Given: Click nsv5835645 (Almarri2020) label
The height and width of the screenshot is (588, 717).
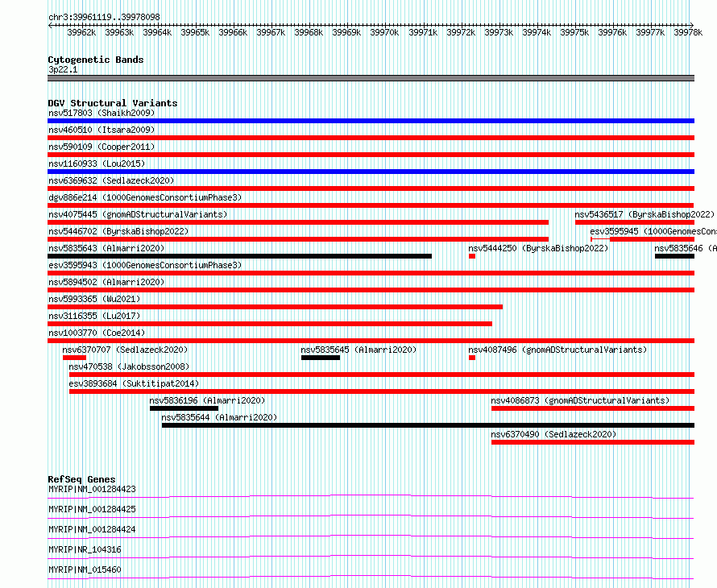Looking at the screenshot, I should tap(359, 350).
